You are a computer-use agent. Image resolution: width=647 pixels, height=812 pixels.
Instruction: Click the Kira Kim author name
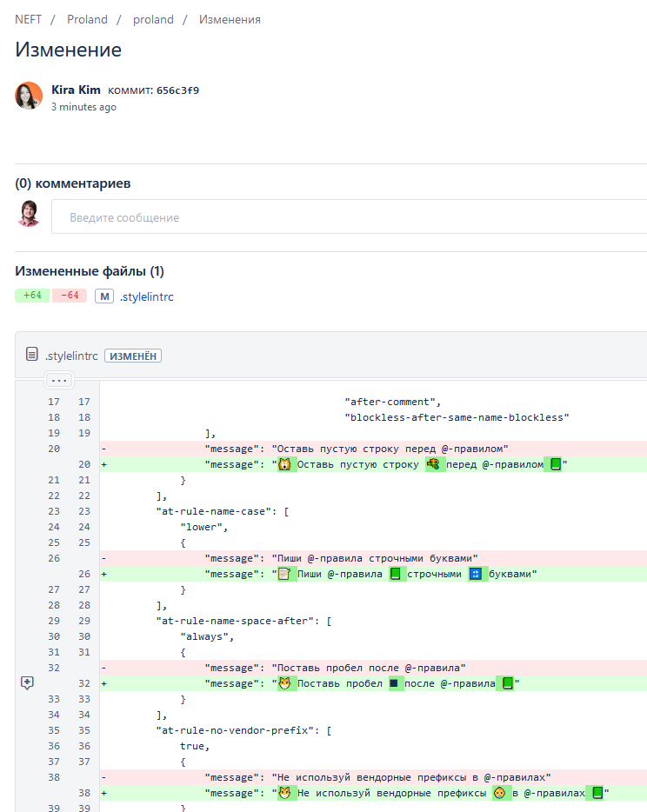pos(76,90)
